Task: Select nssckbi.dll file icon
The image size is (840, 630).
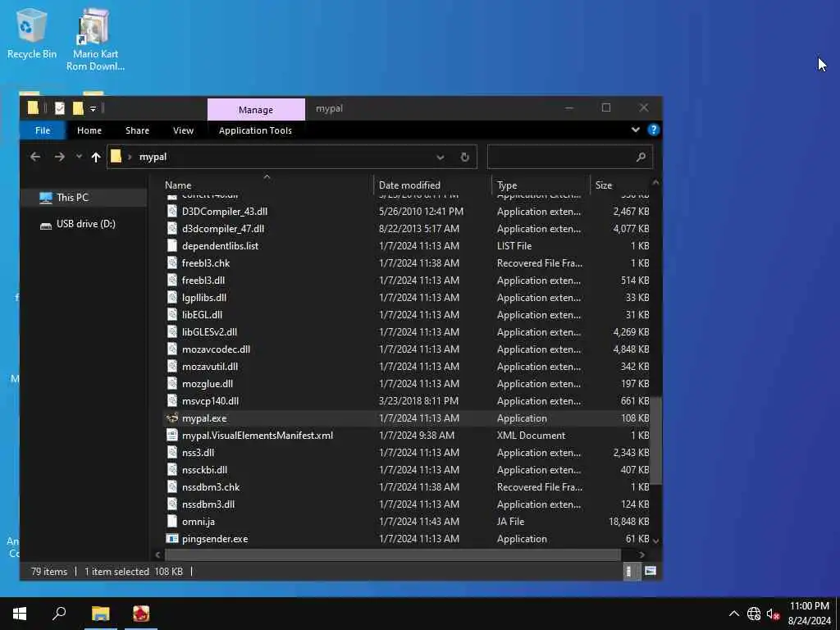Action: tap(172, 470)
